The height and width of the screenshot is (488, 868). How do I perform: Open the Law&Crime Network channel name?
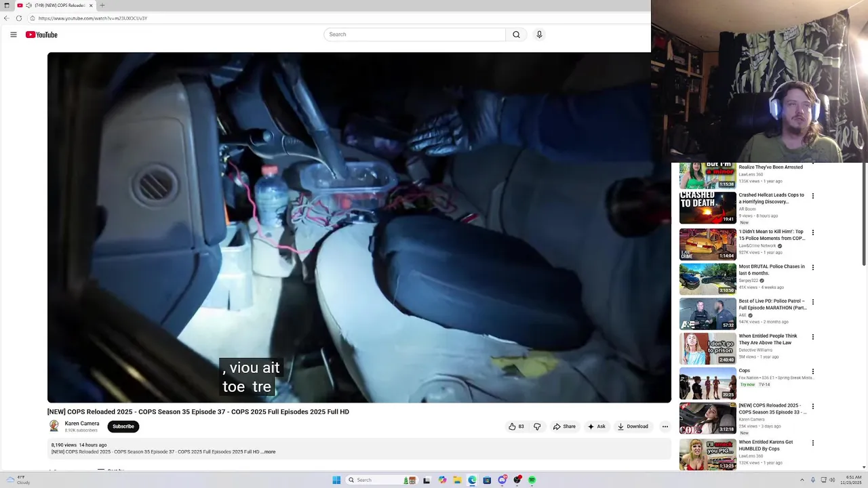(757, 246)
